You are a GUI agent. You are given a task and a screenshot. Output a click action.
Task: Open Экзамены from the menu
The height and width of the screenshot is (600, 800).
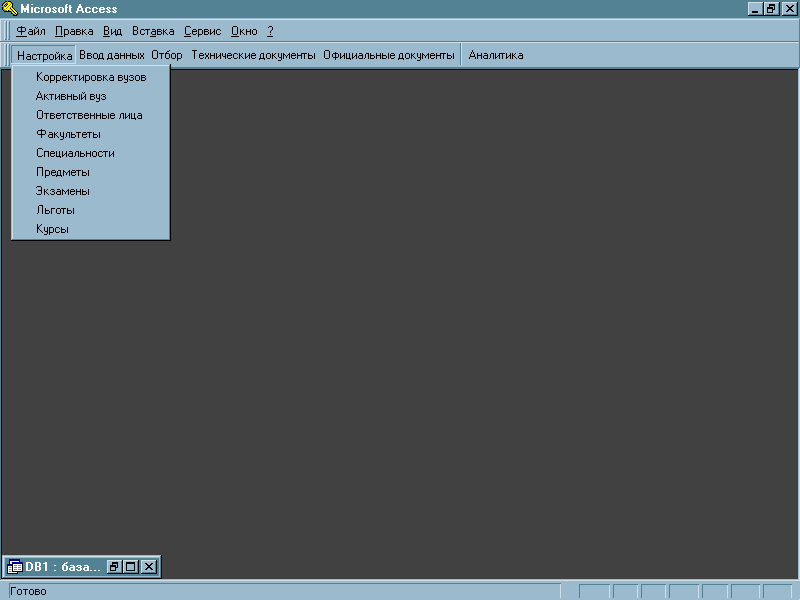click(x=91, y=191)
